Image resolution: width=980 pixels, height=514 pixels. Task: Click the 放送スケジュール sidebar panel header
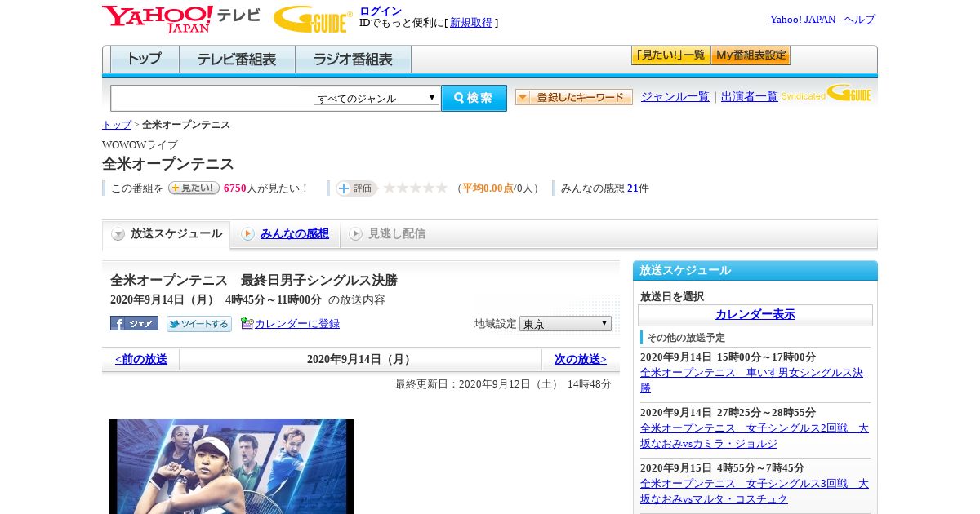[x=755, y=271]
